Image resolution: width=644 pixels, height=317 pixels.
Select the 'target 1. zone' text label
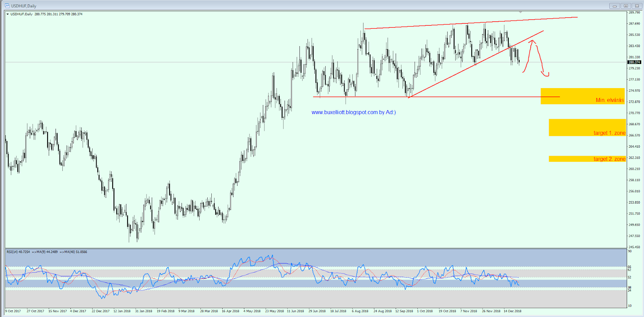(x=609, y=133)
